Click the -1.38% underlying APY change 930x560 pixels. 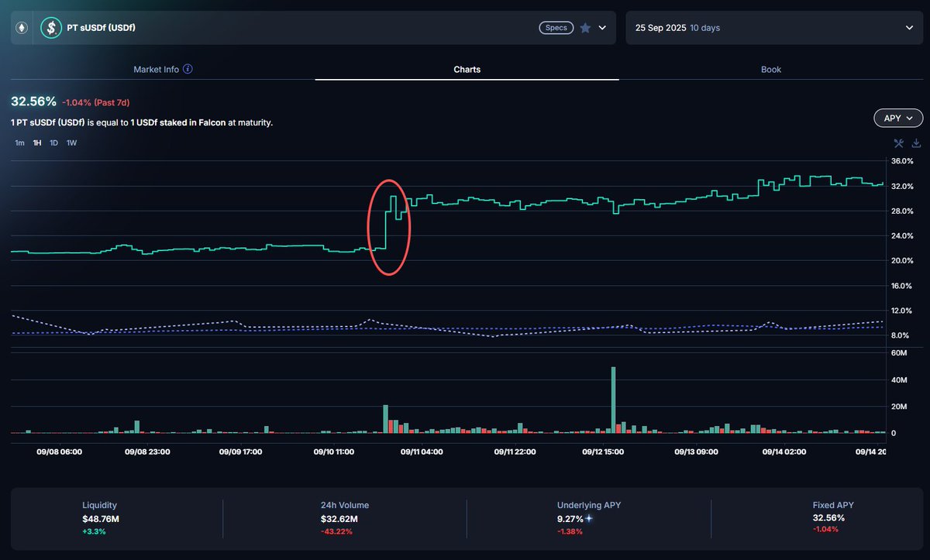pos(570,531)
